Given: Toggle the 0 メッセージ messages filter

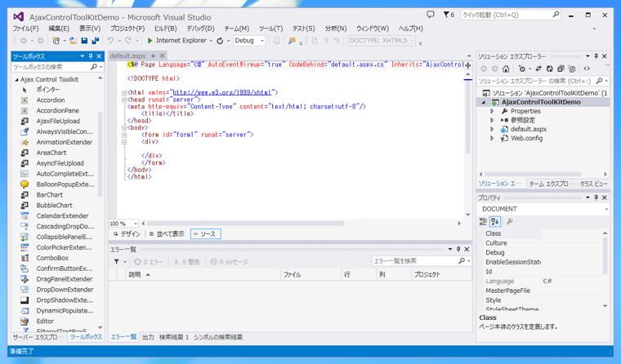Looking at the screenshot, I should 229,262.
